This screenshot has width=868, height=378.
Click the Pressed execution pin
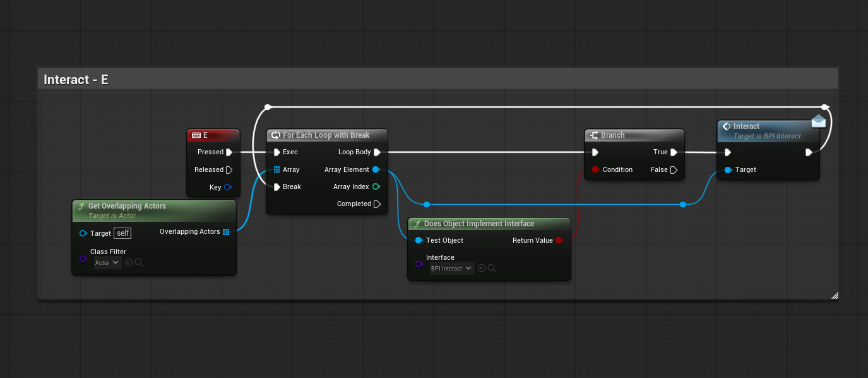tap(229, 152)
